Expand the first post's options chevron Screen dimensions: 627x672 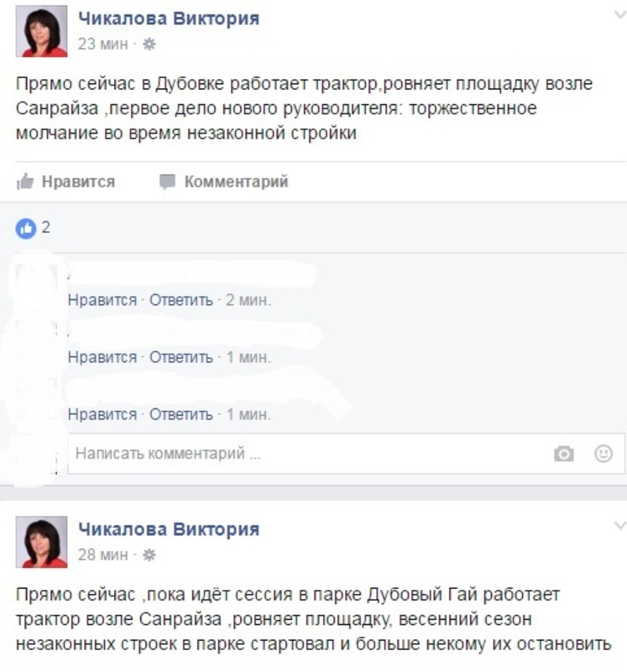click(x=619, y=15)
